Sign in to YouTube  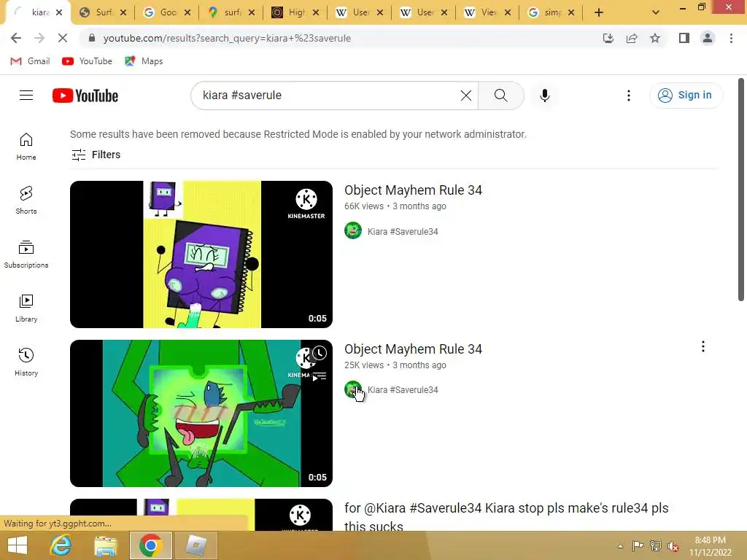coord(686,96)
